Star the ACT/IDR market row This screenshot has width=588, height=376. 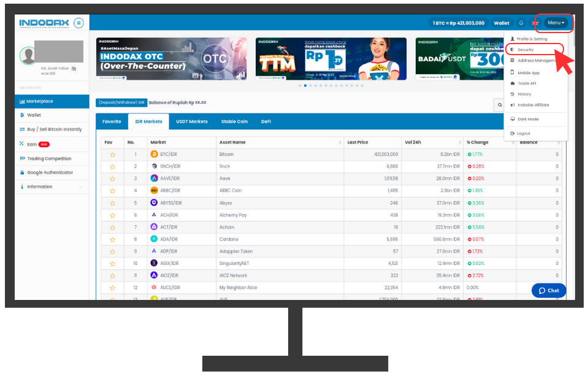(x=112, y=228)
